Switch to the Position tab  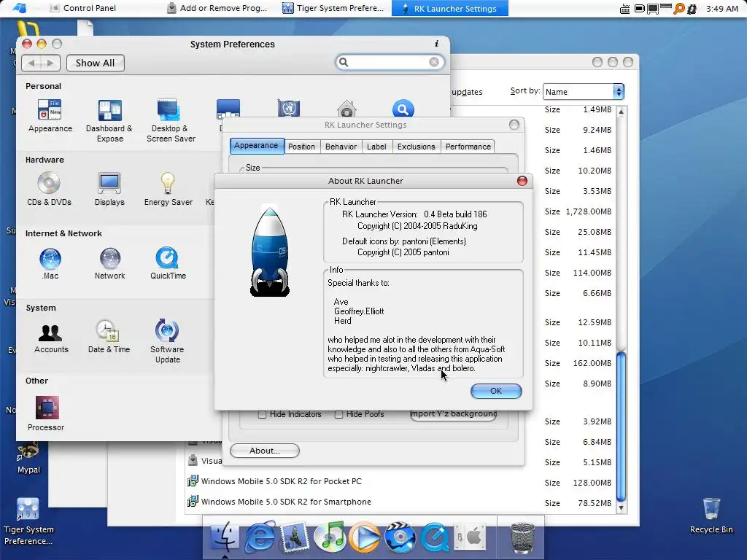tap(301, 147)
